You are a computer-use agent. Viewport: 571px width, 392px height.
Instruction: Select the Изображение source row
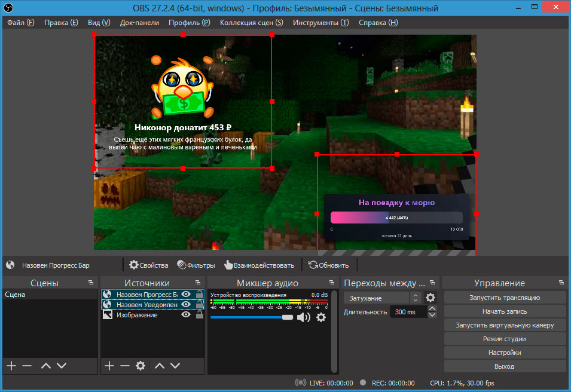click(152, 314)
